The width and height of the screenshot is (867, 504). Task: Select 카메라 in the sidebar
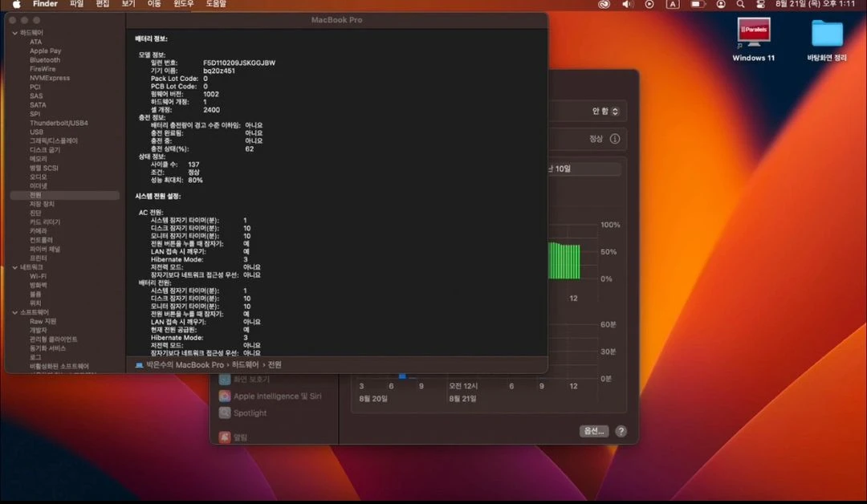pyautogui.click(x=39, y=231)
